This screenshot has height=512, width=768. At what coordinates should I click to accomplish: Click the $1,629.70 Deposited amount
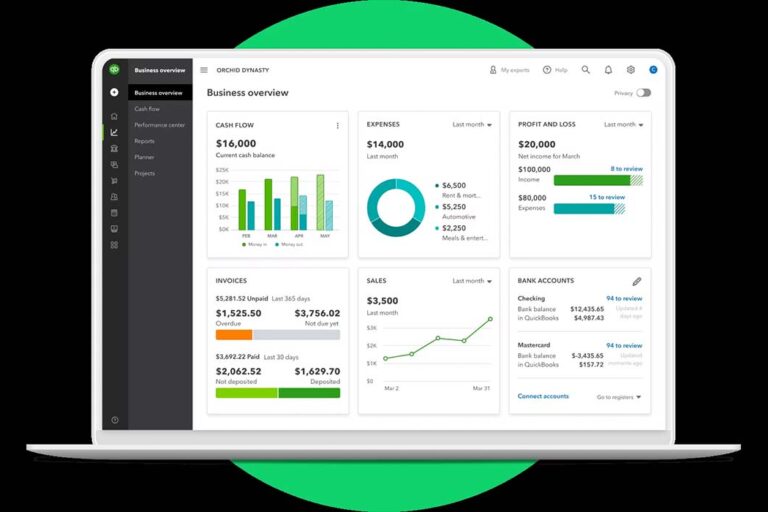(x=317, y=371)
